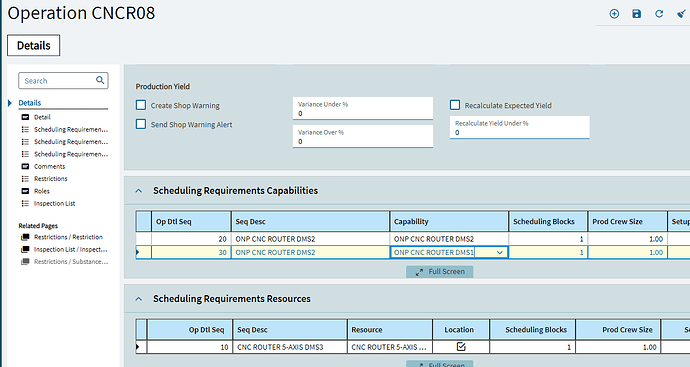Click the Resource column header
Viewport: 690px width, 367px height.
[389, 330]
